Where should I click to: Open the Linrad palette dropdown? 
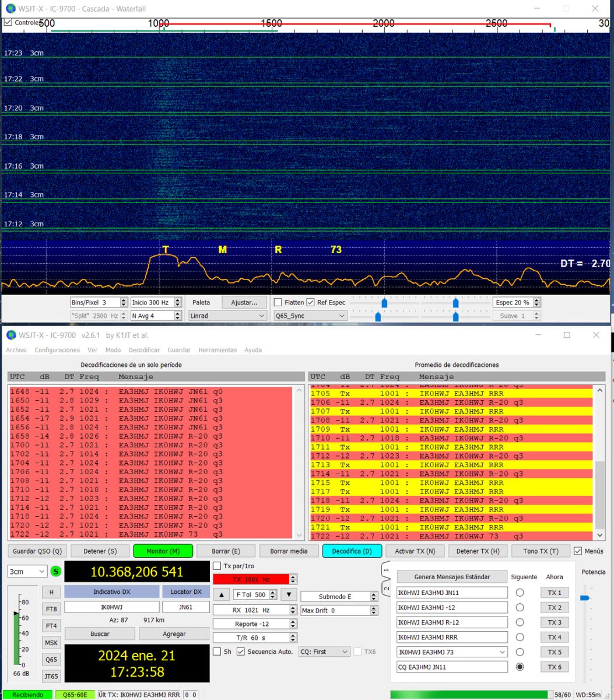(227, 316)
